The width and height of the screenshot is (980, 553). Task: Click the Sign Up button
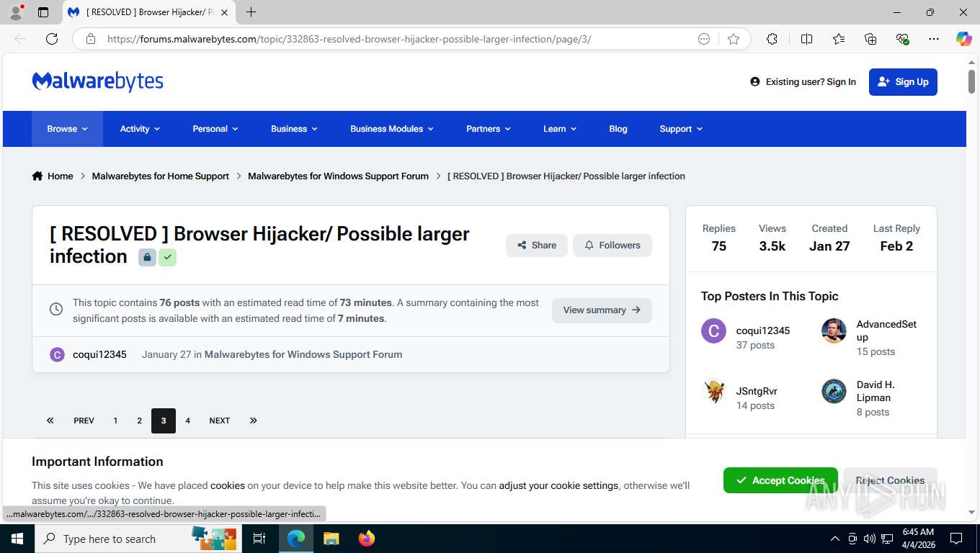tap(903, 82)
